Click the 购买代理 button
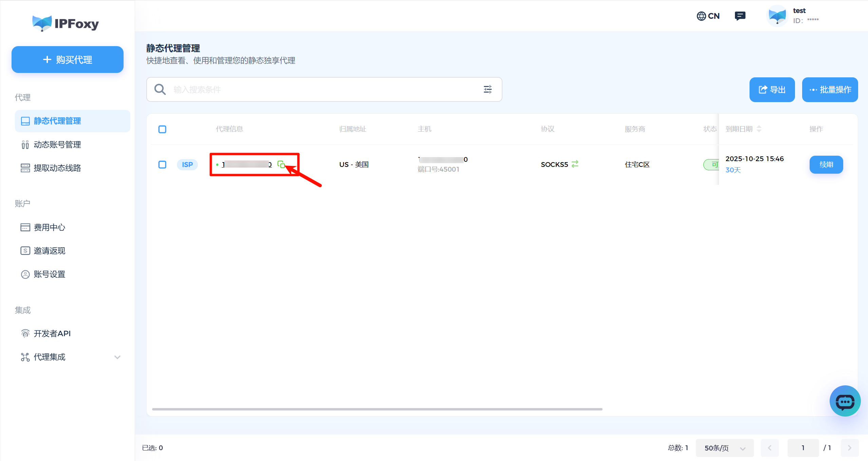The image size is (868, 461). [x=68, y=60]
